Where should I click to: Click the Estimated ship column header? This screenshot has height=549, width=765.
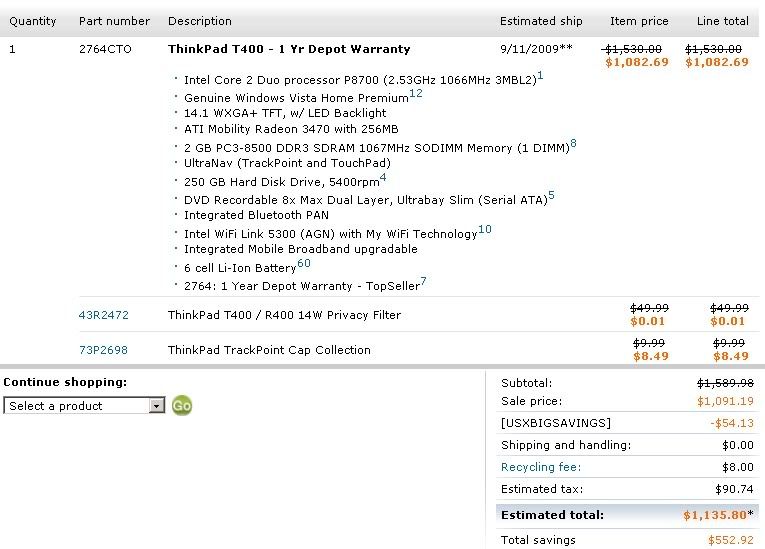541,21
